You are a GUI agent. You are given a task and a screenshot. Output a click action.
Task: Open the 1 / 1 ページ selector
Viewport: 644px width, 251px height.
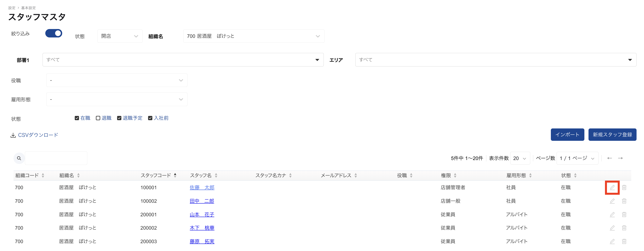click(578, 158)
